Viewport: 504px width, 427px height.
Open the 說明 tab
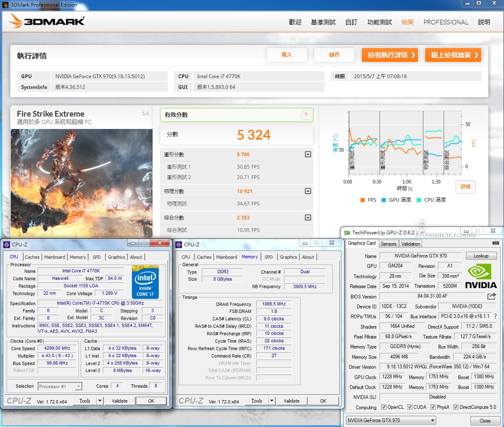pyautogui.click(x=484, y=22)
